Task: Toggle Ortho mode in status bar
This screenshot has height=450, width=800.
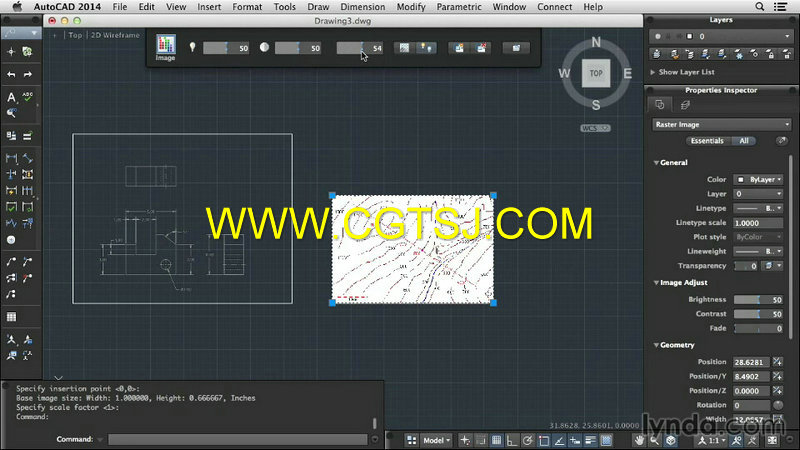Action: pos(512,440)
